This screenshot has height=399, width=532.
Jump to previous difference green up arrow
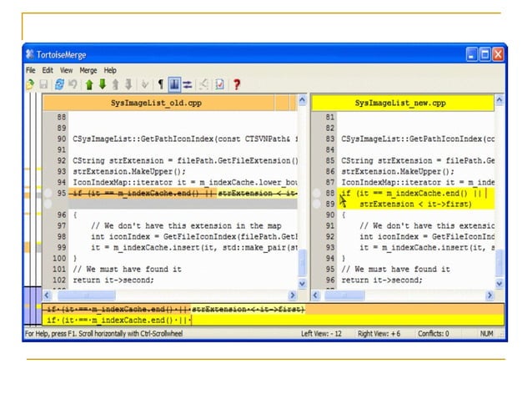tap(88, 84)
